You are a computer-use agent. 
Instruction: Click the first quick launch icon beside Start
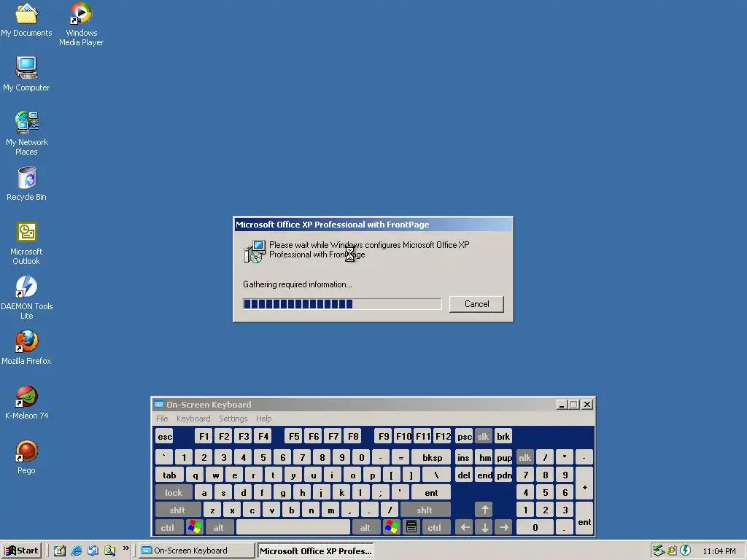(60, 551)
